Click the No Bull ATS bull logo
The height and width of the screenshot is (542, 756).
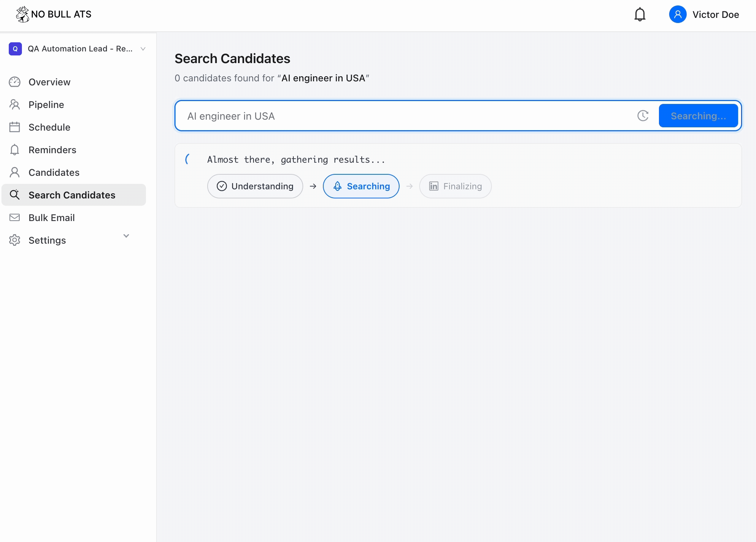click(x=23, y=14)
